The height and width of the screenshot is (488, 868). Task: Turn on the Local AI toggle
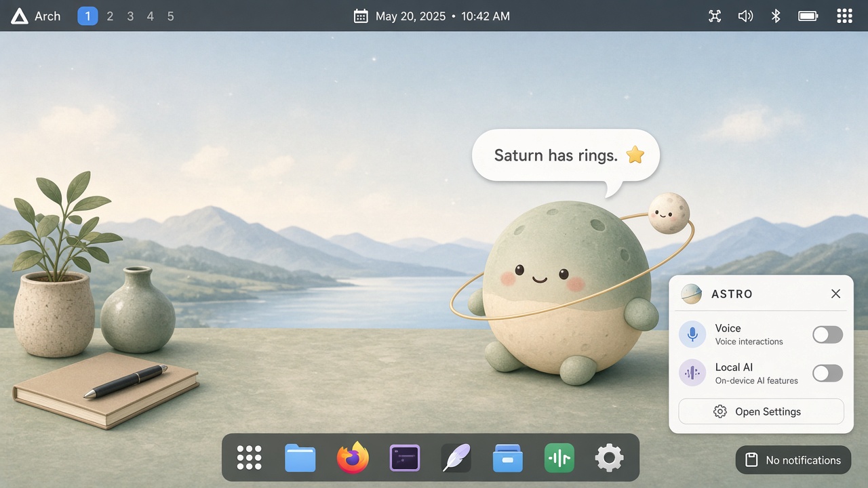[828, 373]
